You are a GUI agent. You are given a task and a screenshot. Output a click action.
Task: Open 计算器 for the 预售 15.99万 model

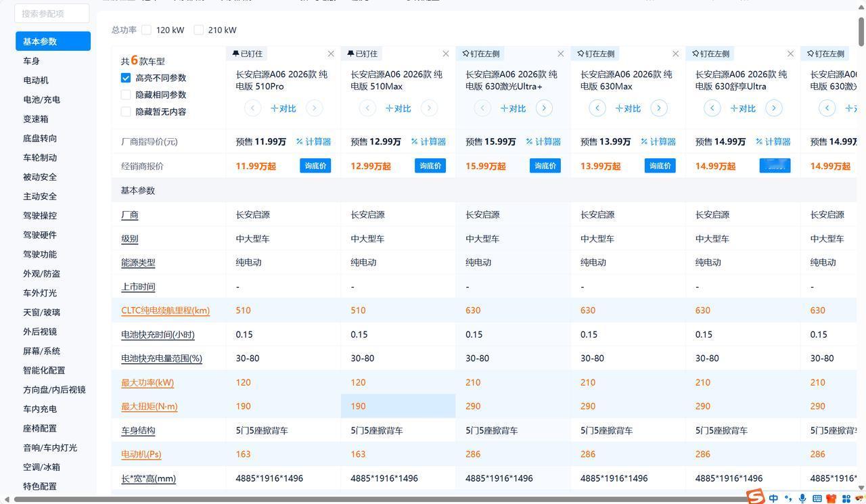coord(543,141)
